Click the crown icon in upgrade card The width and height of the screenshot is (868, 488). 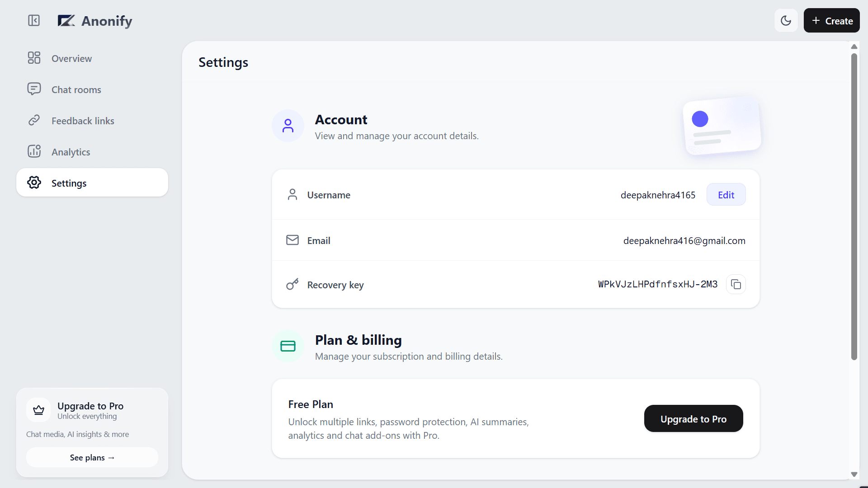[38, 410]
